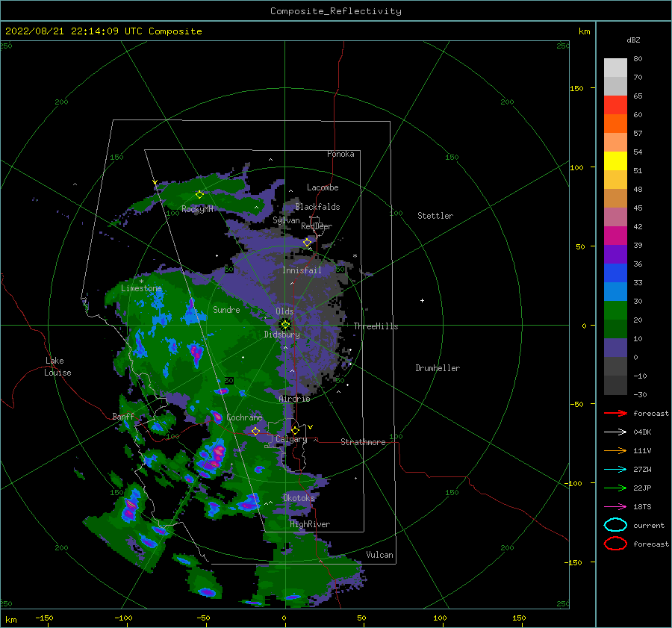Select the purple swatch between 39 and 36

615,254
